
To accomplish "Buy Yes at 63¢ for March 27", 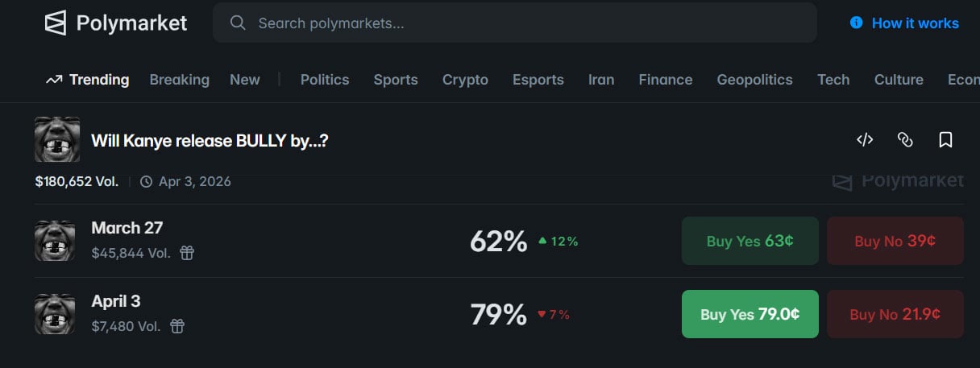I will [750, 241].
